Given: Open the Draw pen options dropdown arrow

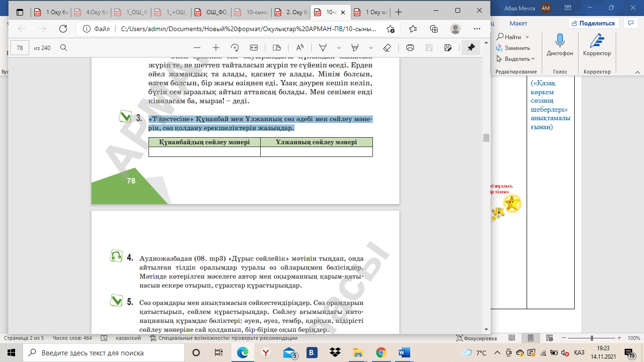Looking at the screenshot, I should tap(339, 48).
